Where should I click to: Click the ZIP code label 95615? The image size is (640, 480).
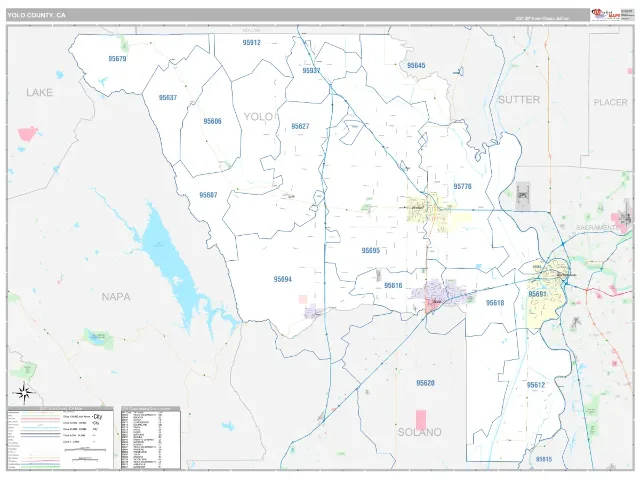click(544, 460)
